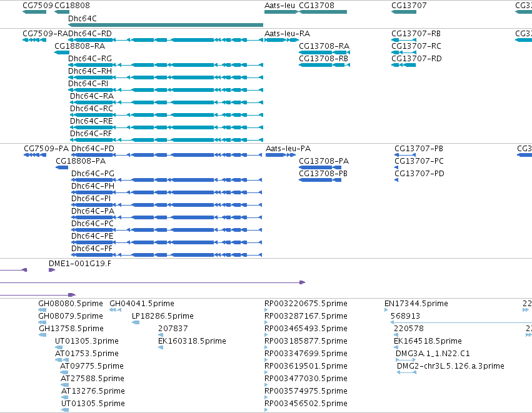
Task: Select the CG13707-RB transcript
Action: [404, 40]
